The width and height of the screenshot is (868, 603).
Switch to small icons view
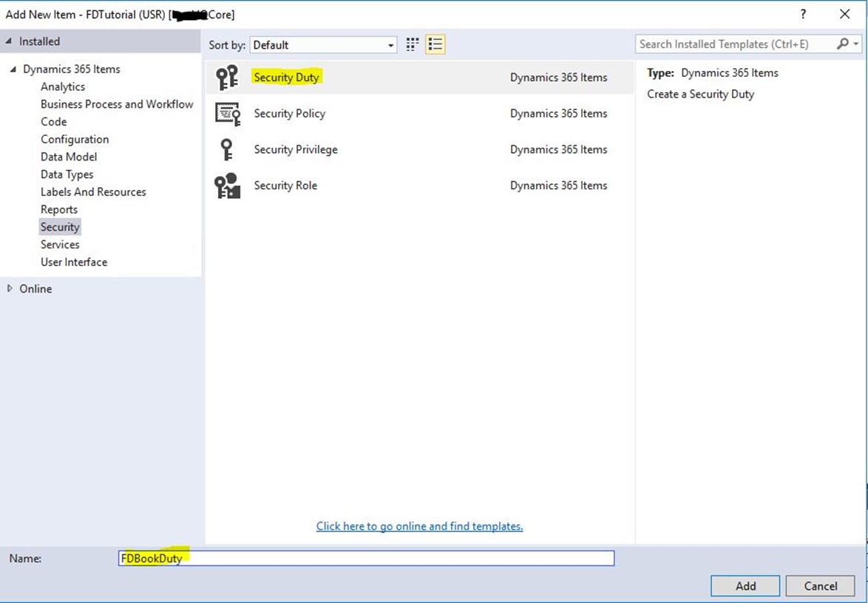click(413, 45)
